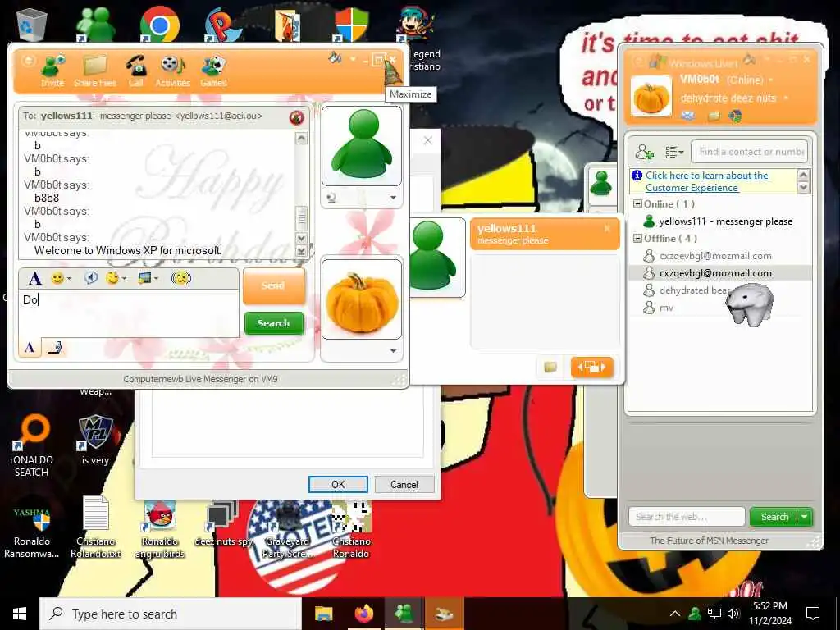Click the Add a contact icon
This screenshot has height=630, width=840.
(645, 152)
